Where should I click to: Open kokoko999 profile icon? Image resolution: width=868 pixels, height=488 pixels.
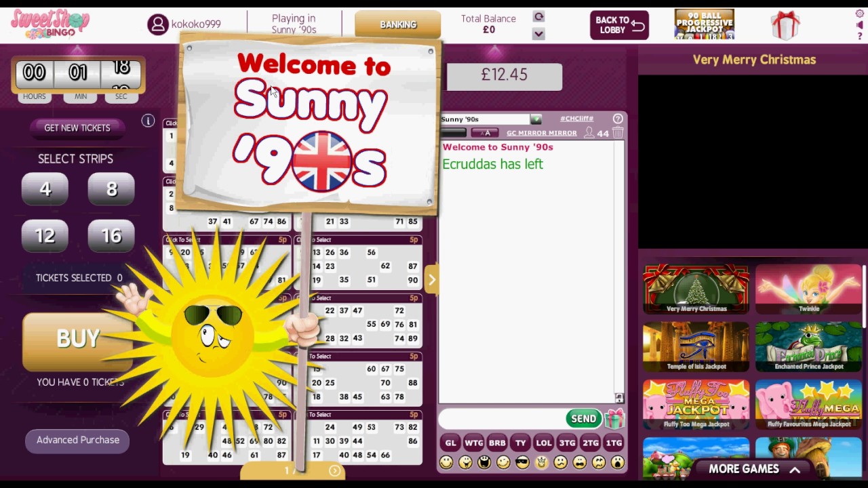pos(157,24)
